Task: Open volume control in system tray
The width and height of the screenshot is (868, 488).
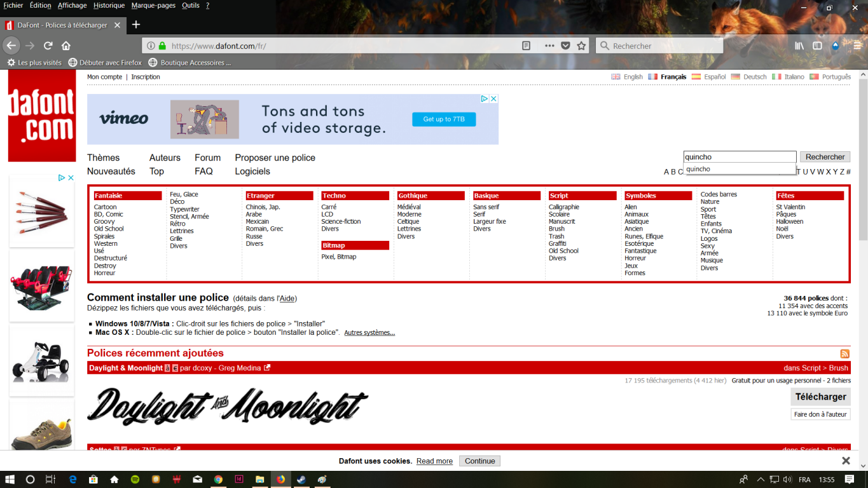Action: coord(788,479)
